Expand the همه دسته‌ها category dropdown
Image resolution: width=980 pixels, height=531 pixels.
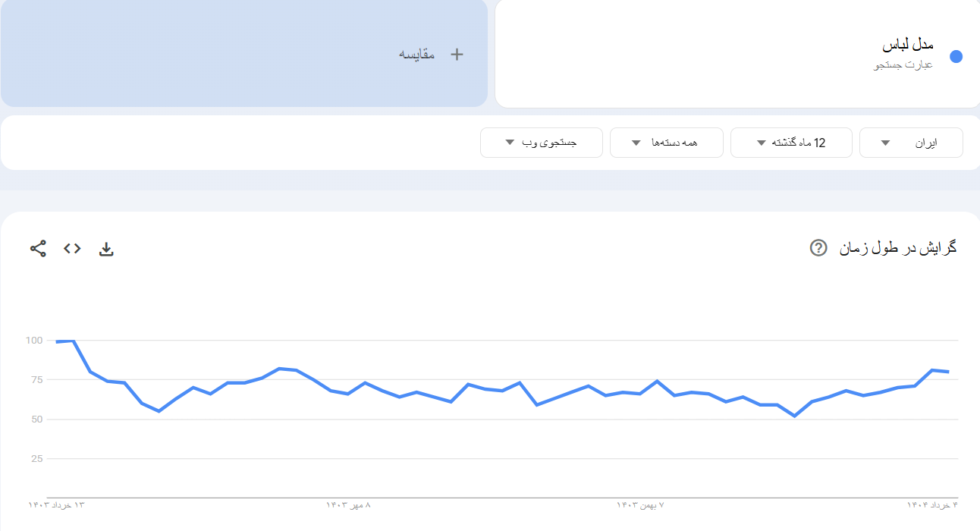click(x=666, y=143)
